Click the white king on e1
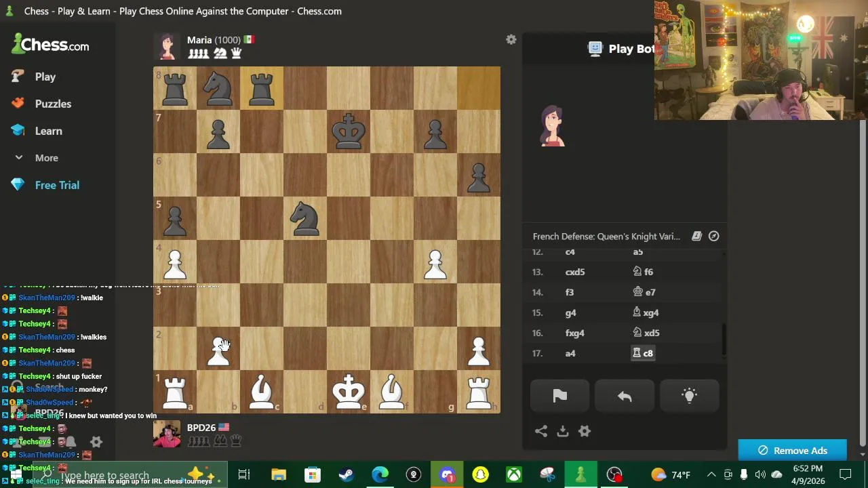 tap(349, 392)
